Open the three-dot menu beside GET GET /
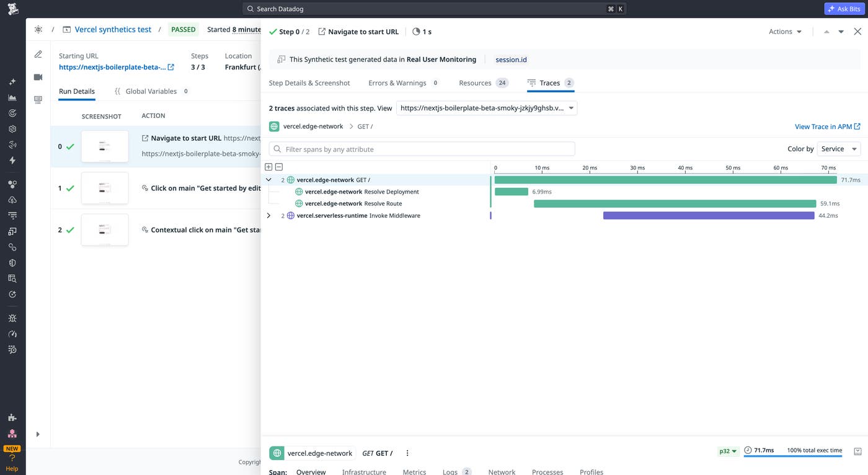 [x=407, y=453]
